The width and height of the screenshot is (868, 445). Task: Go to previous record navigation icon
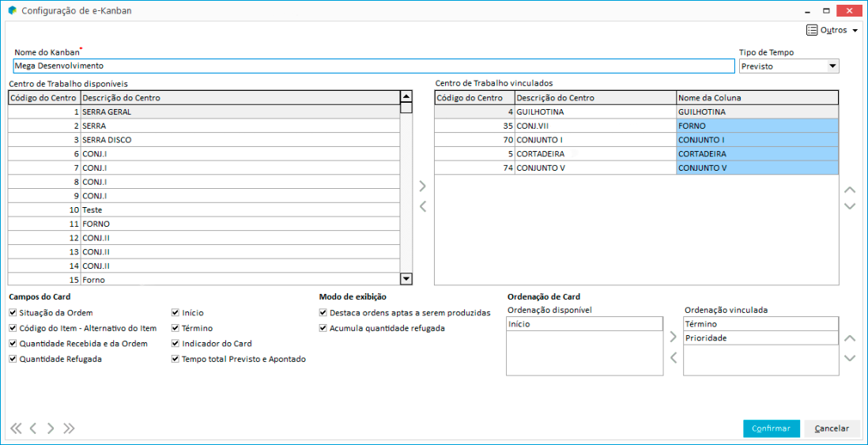32,428
